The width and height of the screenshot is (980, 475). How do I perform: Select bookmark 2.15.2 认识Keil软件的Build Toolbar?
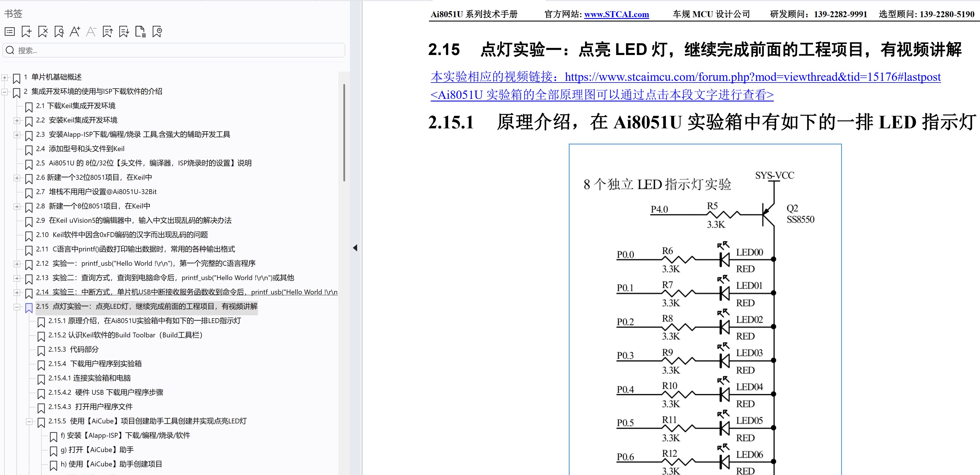(x=125, y=335)
